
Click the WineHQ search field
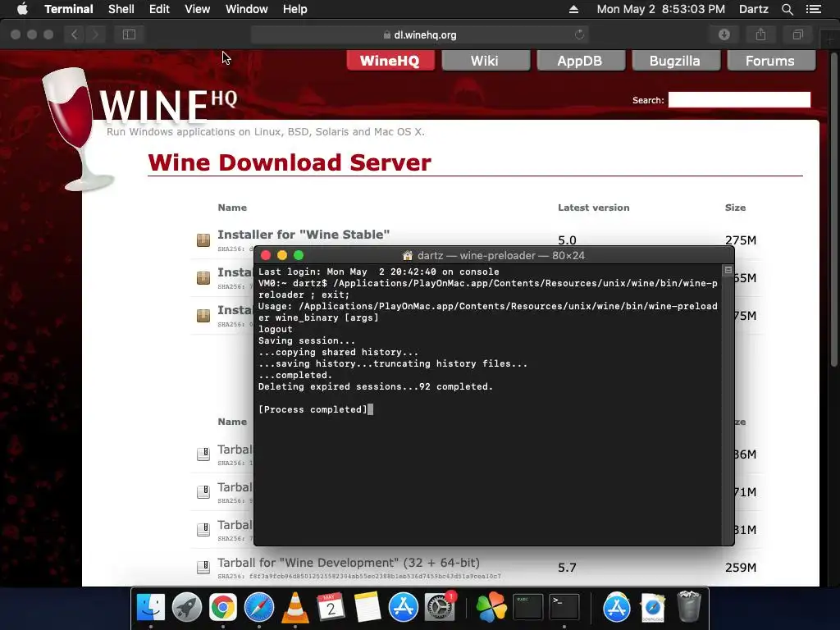[x=739, y=99]
